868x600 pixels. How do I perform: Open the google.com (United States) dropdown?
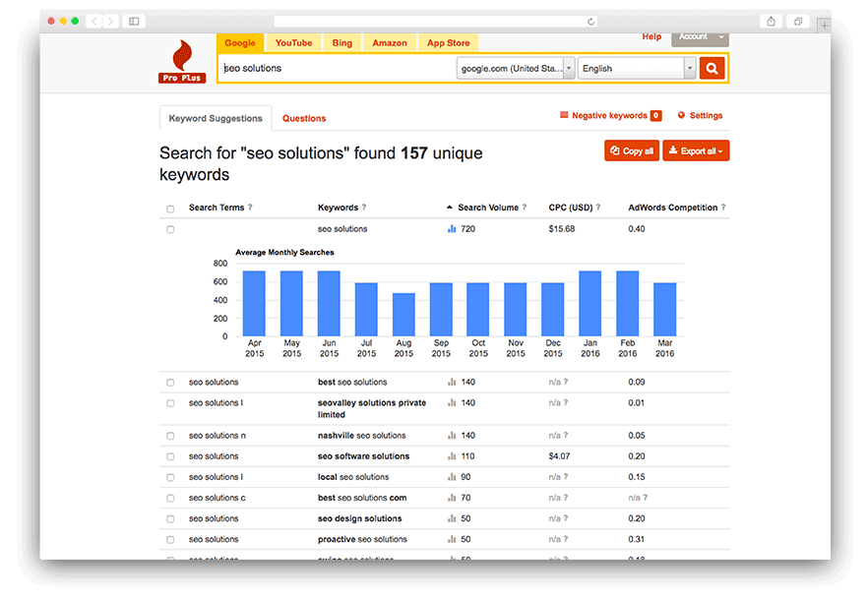tap(511, 69)
